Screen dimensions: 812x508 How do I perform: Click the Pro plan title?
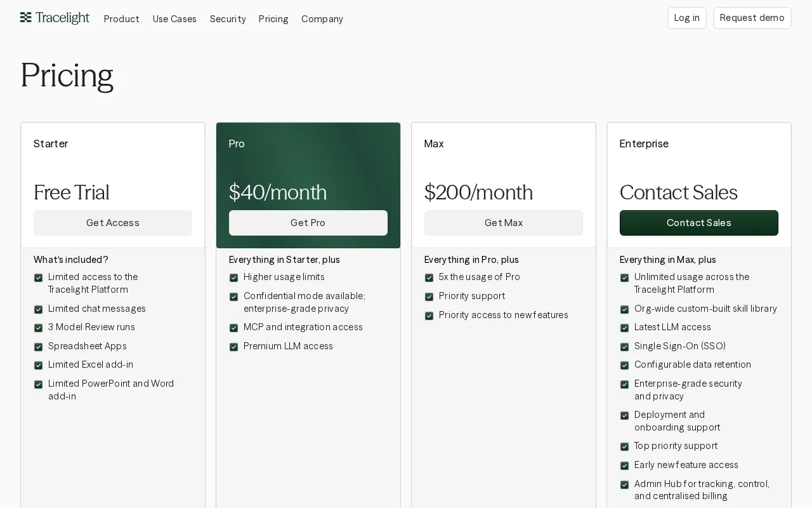point(237,144)
